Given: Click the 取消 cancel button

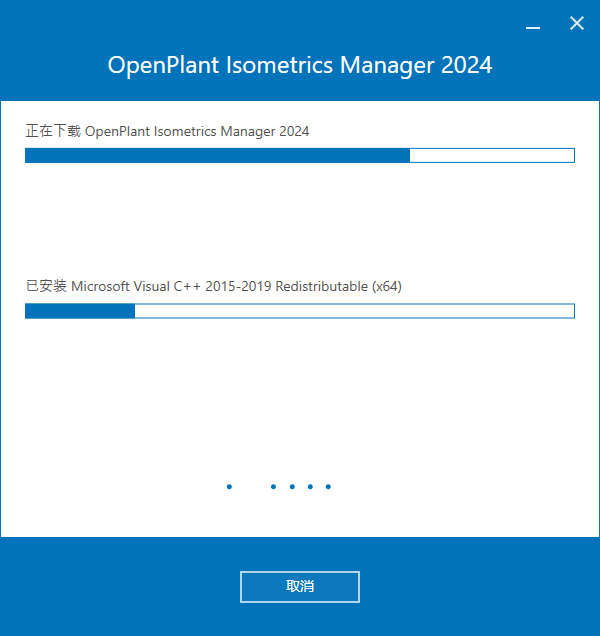Looking at the screenshot, I should 300,587.
